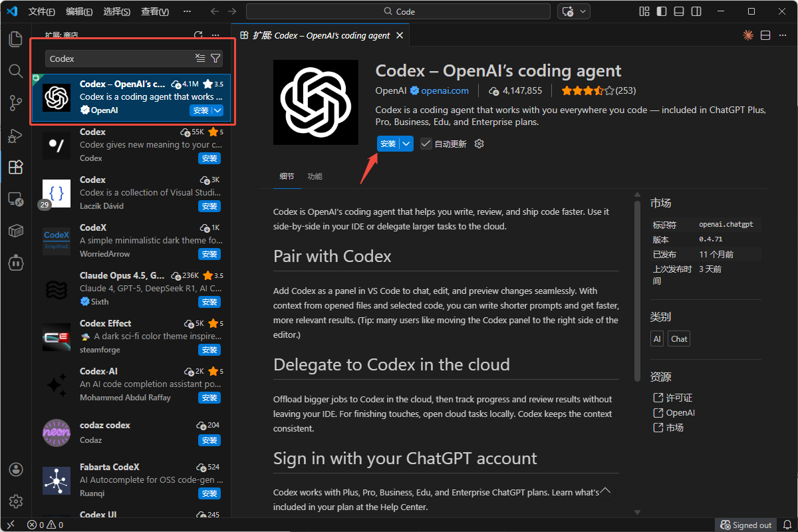The width and height of the screenshot is (798, 532).
Task: Click the toggle panel layout icon
Action: [678, 11]
